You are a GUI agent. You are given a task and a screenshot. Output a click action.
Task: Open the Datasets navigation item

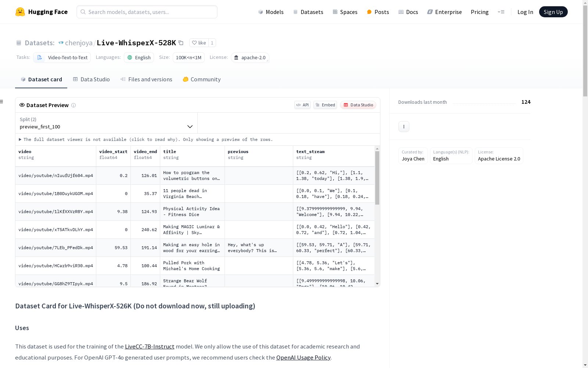click(308, 12)
